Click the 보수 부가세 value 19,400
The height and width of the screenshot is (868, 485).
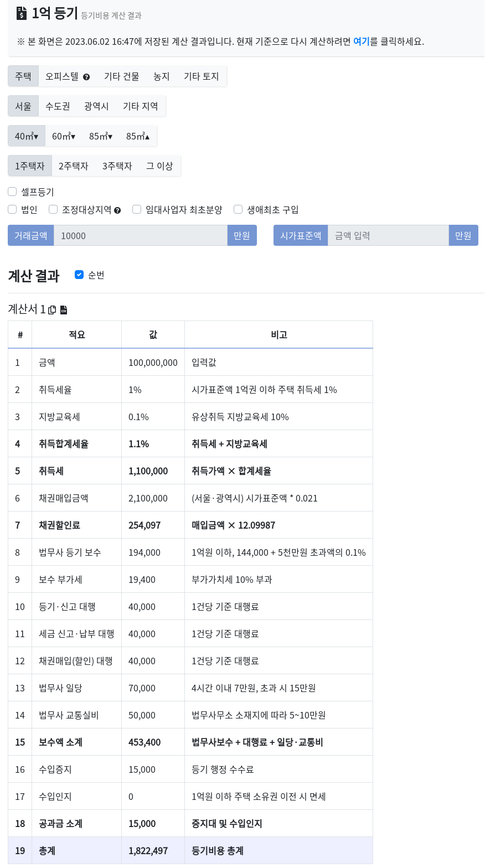[142, 580]
